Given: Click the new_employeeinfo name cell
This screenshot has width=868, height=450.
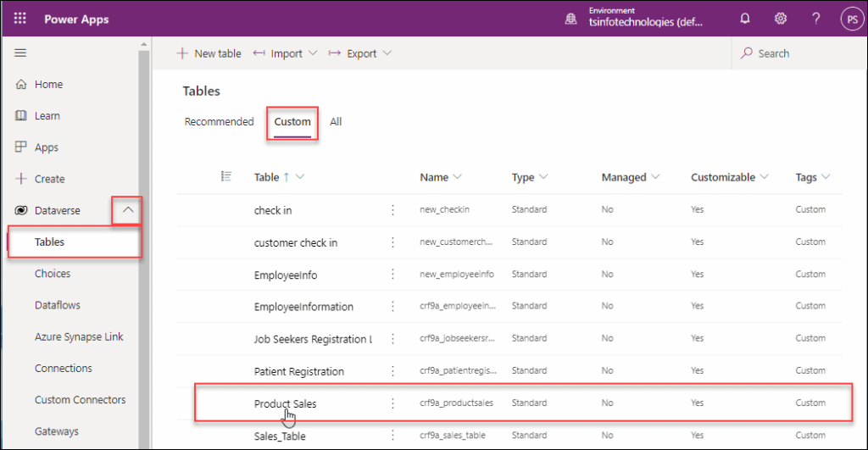Looking at the screenshot, I should click(457, 274).
